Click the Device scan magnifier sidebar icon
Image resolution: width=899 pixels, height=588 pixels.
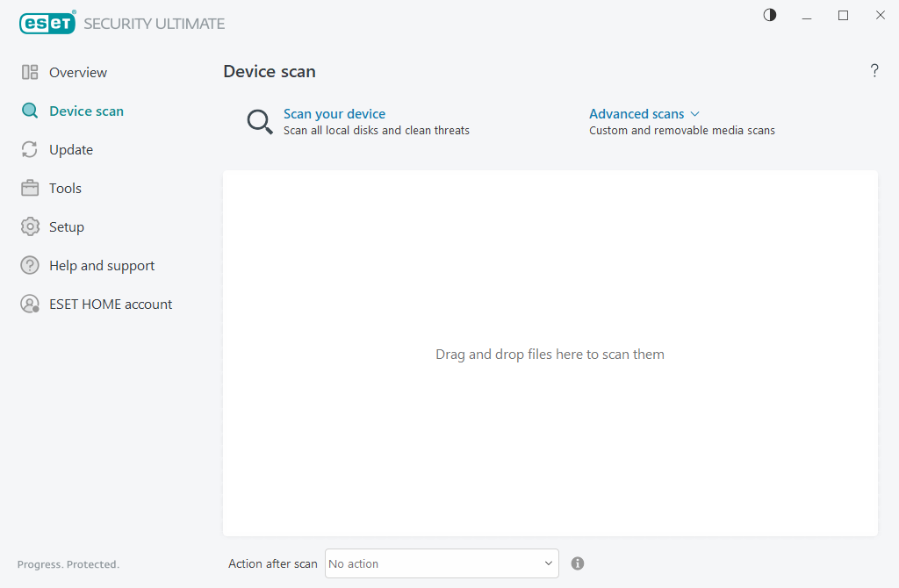pos(30,111)
